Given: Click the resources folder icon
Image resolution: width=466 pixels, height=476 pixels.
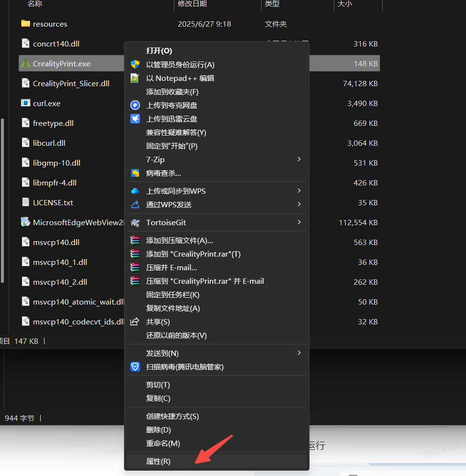Looking at the screenshot, I should [26, 24].
